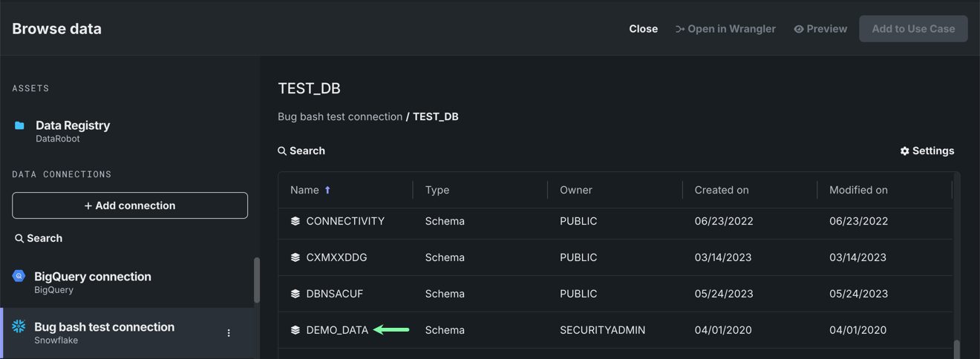
Task: Click the CXMXXDDG schema layers icon
Action: 295,257
